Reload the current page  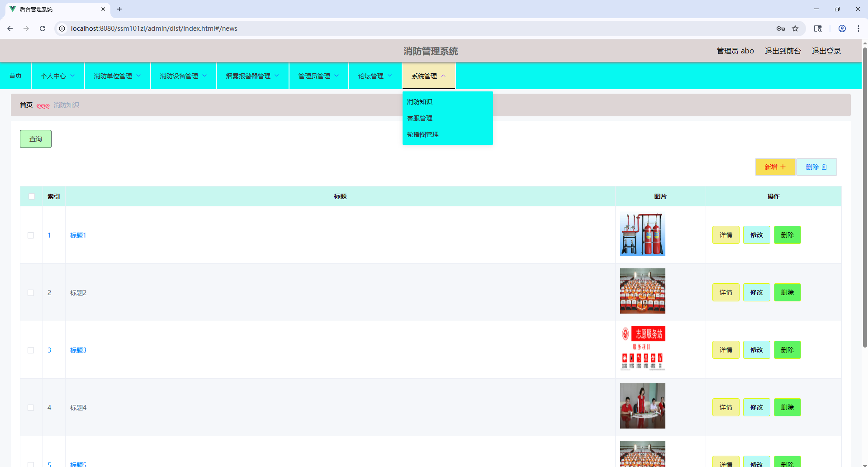click(43, 29)
